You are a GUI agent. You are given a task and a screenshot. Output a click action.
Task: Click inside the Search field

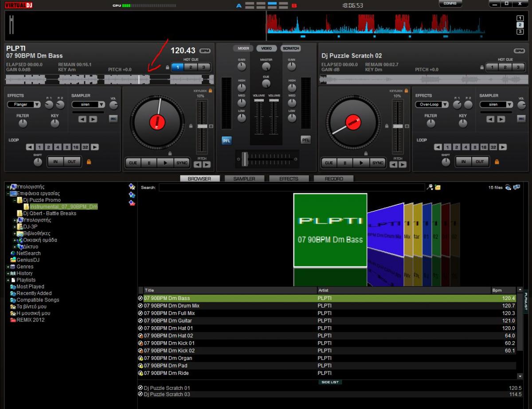pos(292,187)
